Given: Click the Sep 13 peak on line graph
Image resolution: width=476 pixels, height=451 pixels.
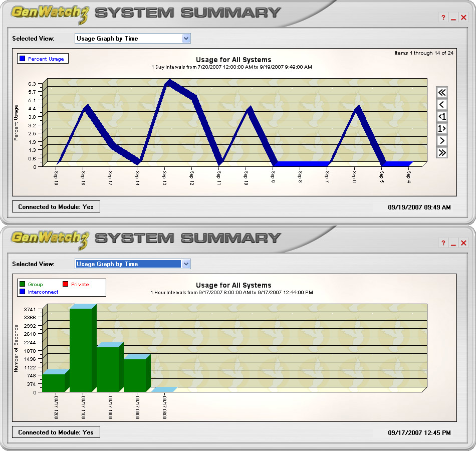Looking at the screenshot, I should (168, 82).
